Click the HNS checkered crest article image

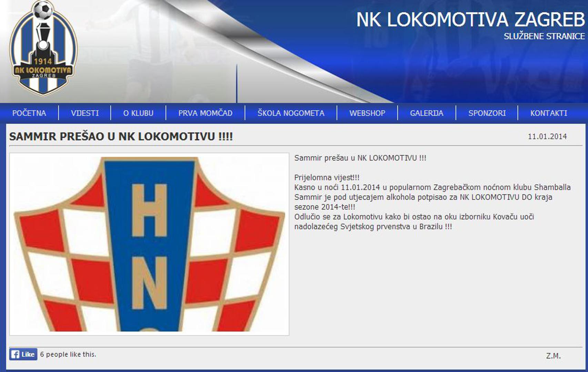(x=149, y=244)
